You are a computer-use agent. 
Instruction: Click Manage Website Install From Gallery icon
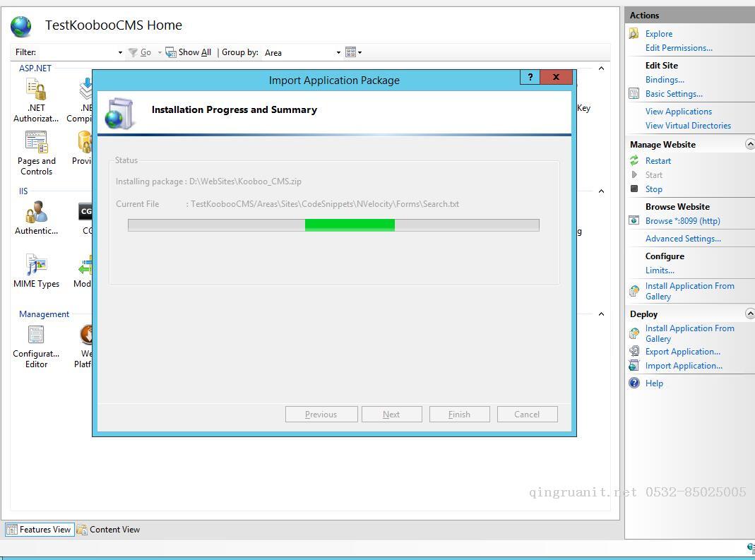pyautogui.click(x=634, y=291)
